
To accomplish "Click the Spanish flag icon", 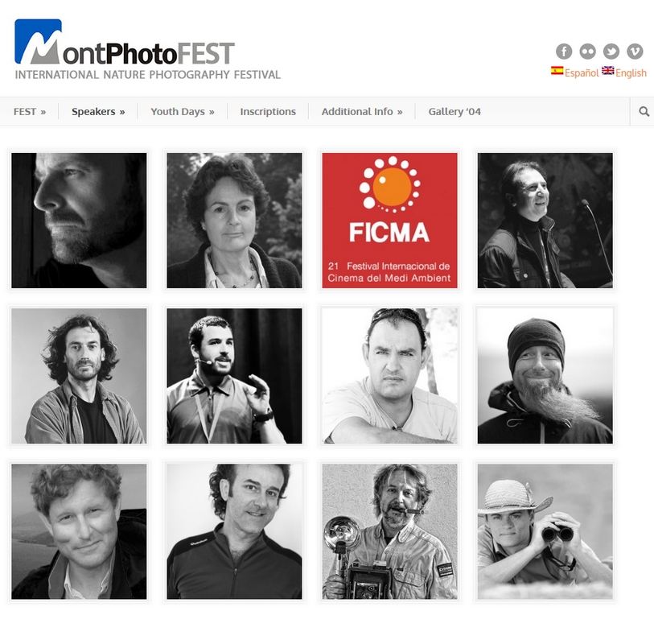I will [x=557, y=71].
